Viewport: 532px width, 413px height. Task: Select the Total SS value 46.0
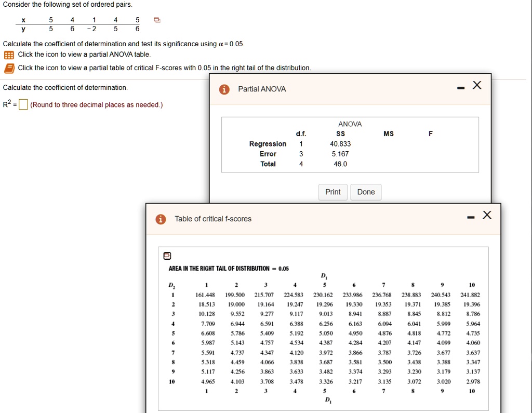340,164
